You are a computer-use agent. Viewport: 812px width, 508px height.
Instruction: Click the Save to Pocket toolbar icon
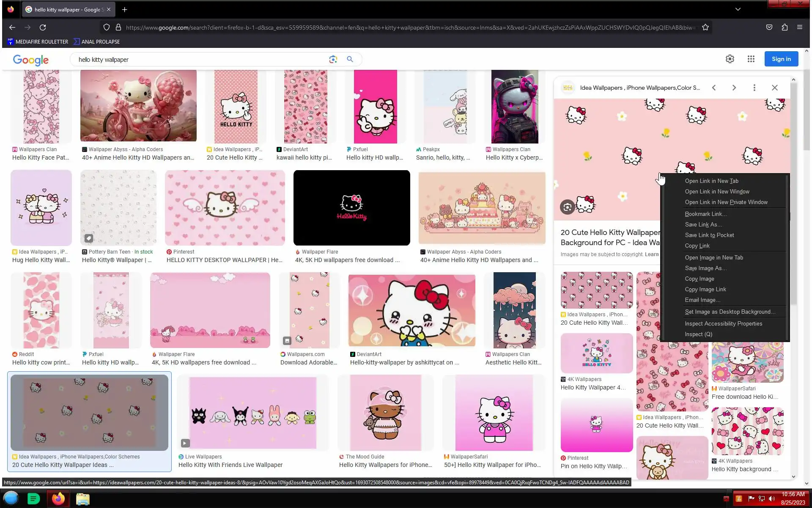pos(769,28)
